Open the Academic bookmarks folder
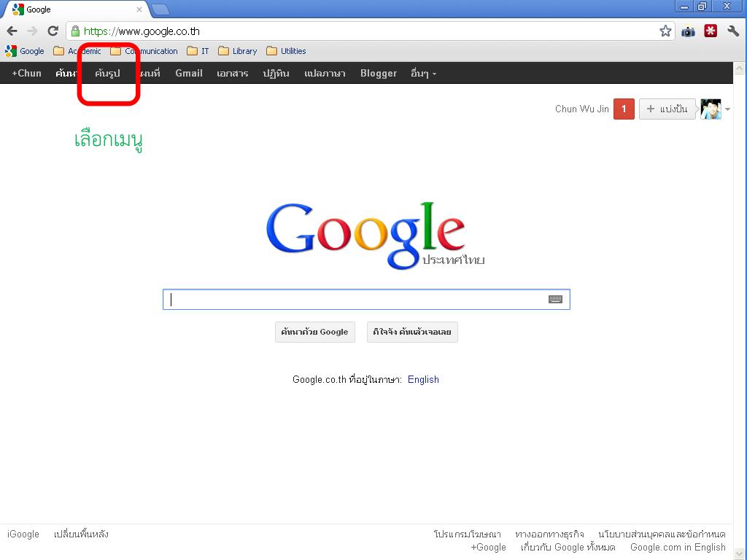 77,51
